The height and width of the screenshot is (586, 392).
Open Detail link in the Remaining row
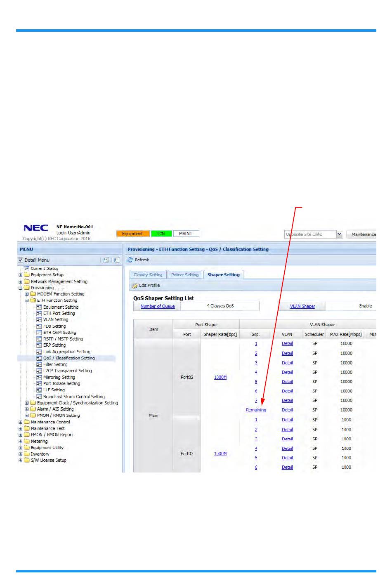[287, 410]
